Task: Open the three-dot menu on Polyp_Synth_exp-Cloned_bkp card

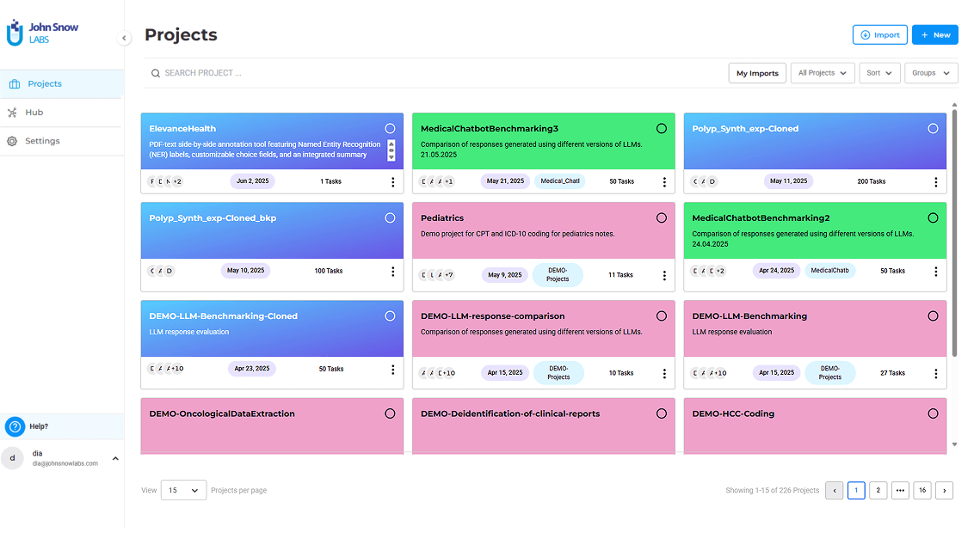Action: (392, 271)
